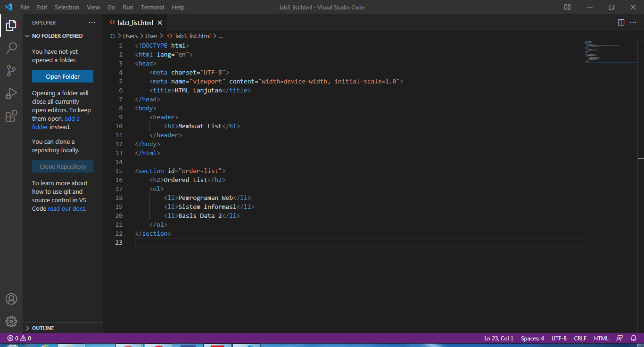The image size is (644, 347).
Task: Open the Terminal menu
Action: pyautogui.click(x=152, y=7)
